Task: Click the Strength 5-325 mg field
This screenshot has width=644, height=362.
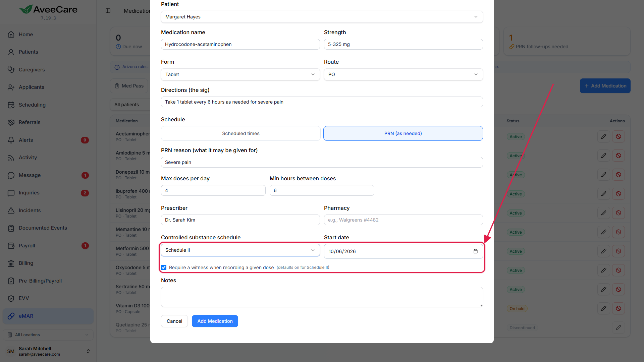Action: point(404,44)
